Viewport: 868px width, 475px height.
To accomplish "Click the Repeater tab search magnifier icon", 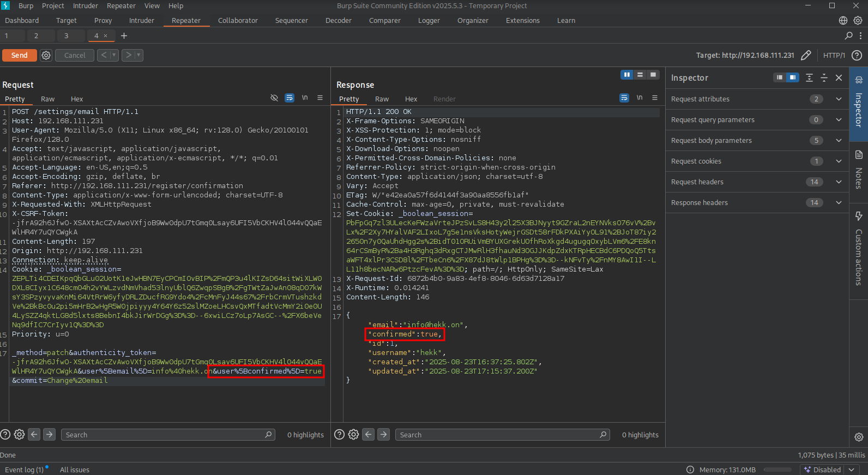I will tap(848, 35).
